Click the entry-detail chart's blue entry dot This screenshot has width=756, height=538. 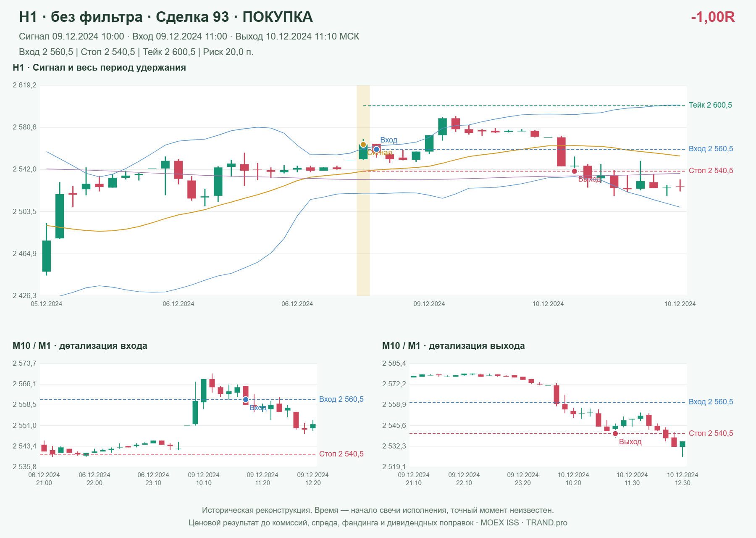point(246,400)
